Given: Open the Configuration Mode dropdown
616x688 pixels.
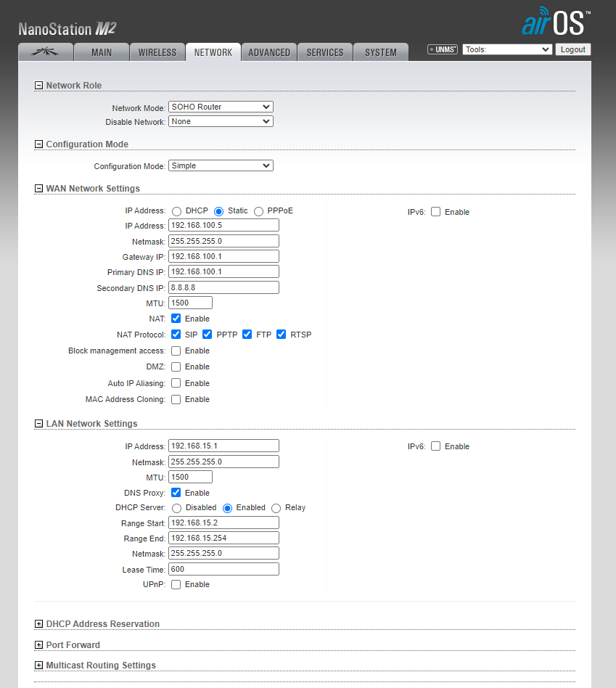Looking at the screenshot, I should point(221,165).
